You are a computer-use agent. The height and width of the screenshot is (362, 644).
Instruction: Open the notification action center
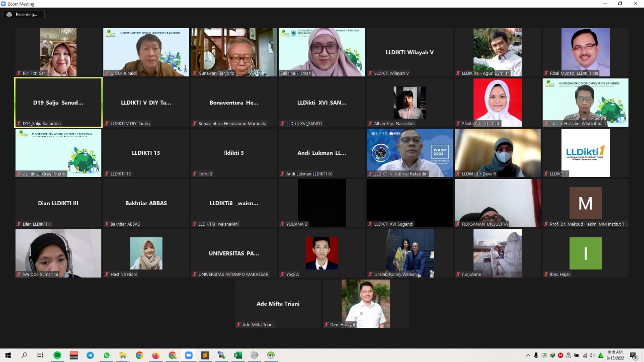[x=633, y=355]
